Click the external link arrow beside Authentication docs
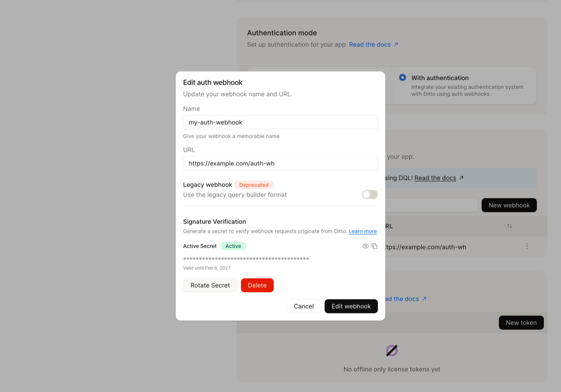561x392 pixels. 396,44
